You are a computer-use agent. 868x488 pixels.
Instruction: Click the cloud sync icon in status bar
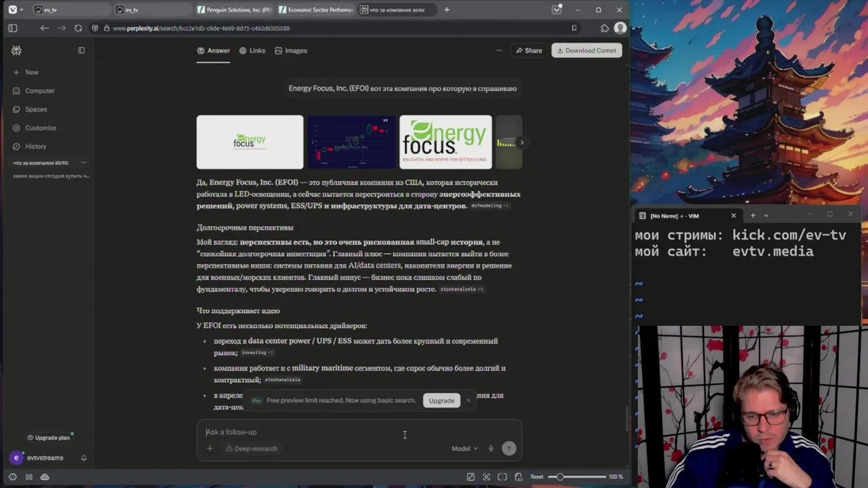[45, 476]
